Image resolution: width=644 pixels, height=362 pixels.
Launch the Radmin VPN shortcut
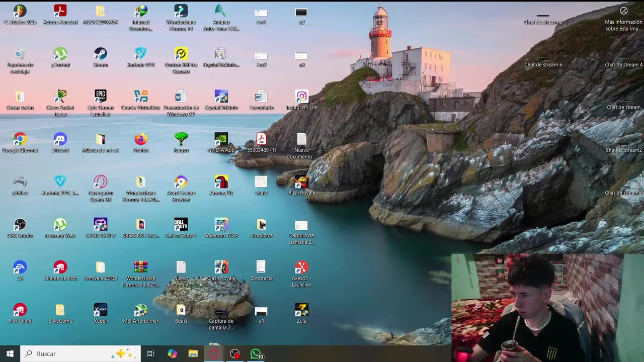[141, 57]
